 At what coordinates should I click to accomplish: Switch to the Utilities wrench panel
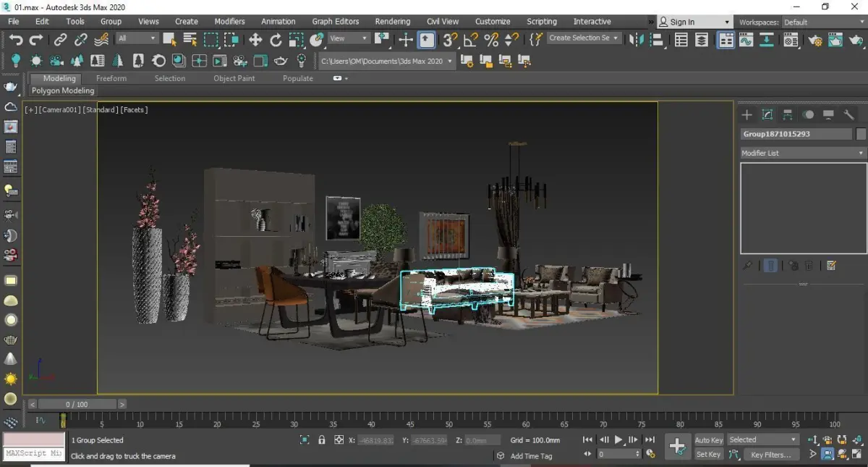849,114
